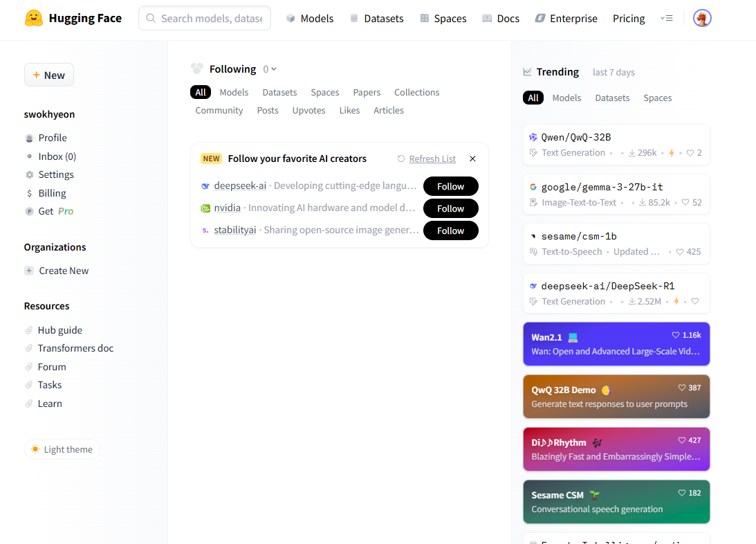Click the search magnifier icon
Screen dimensions: 756x544
point(151,18)
